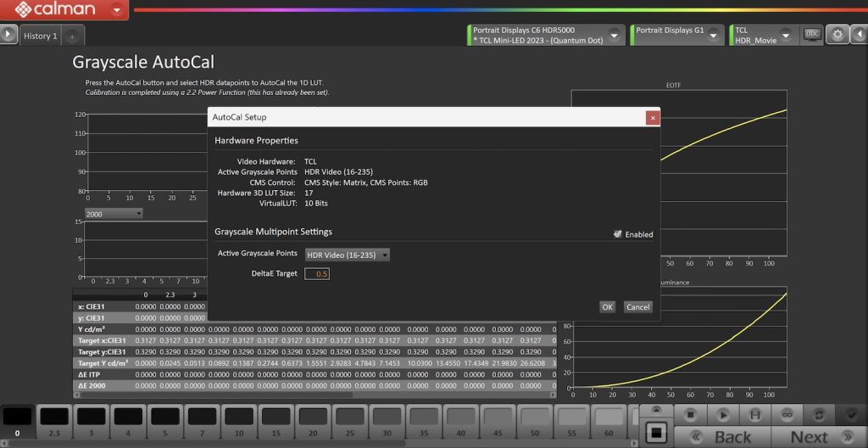Select the 45 grayscale patch
The height and width of the screenshot is (448, 868).
(498, 422)
